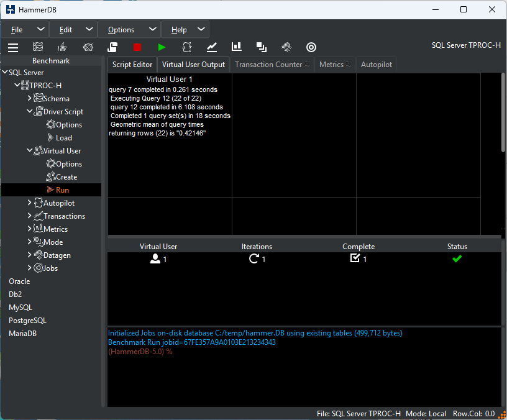Expand the Help menu dropdown chevron

tap(201, 29)
